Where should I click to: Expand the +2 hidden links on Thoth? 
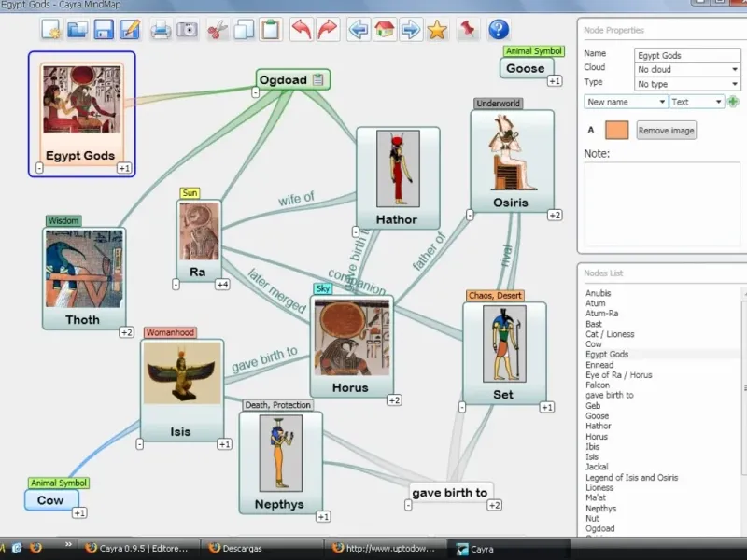tap(126, 332)
